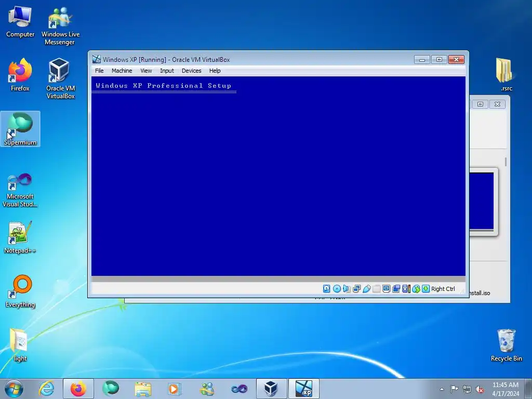Open Supermium from the taskbar
Viewport: 532px width, 399px height.
[111, 389]
